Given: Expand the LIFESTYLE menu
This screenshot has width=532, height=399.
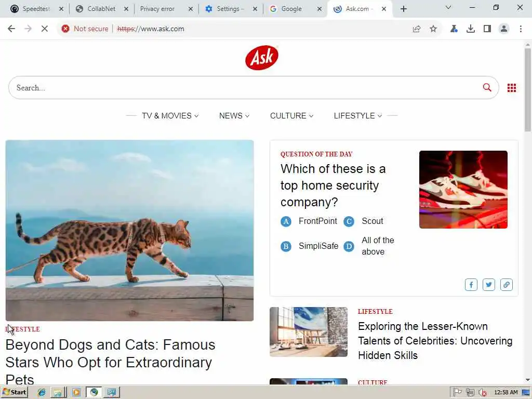Looking at the screenshot, I should 357,116.
